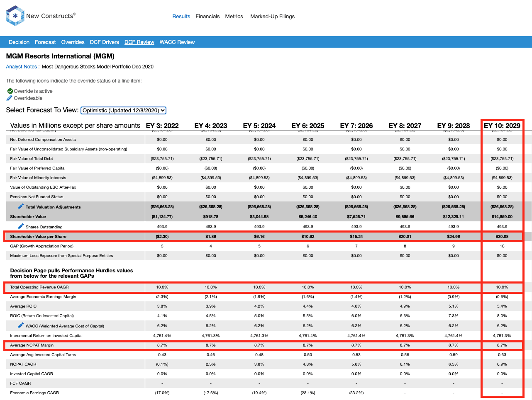This screenshot has width=532, height=400.
Task: Click the $30.08 Shareholder Value per Share value
Action: coord(502,237)
